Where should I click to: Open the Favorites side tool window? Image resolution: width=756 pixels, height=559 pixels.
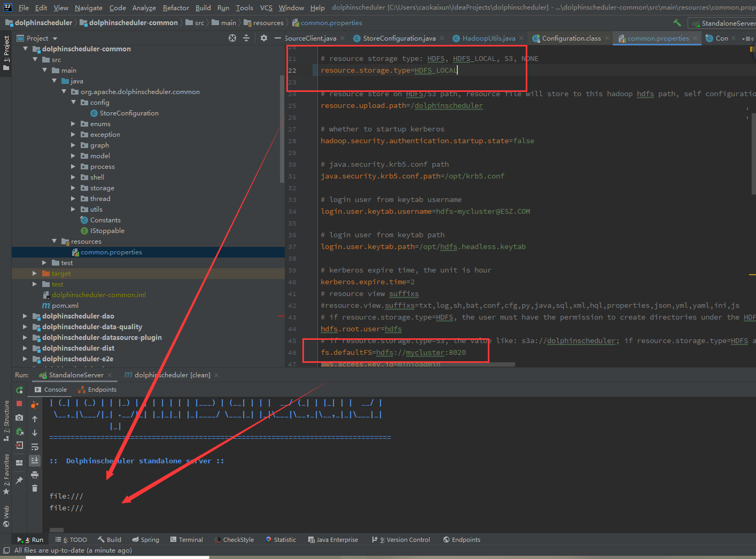pos(6,474)
